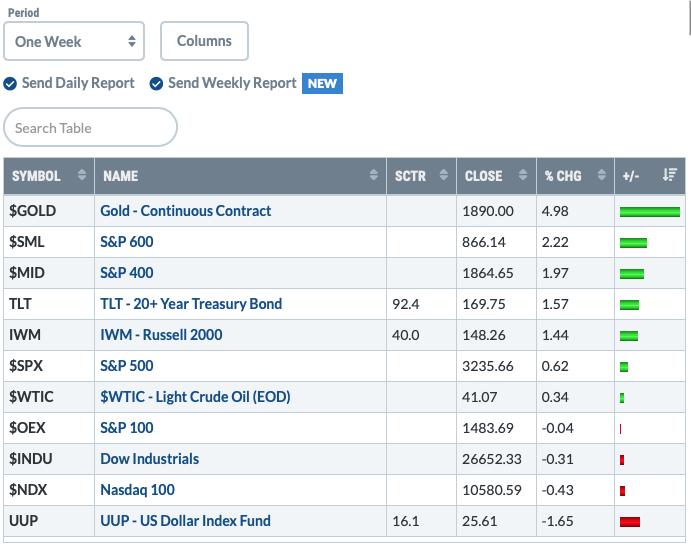Click the percent change 4.98
Screen dimensions: 691x546
point(555,211)
